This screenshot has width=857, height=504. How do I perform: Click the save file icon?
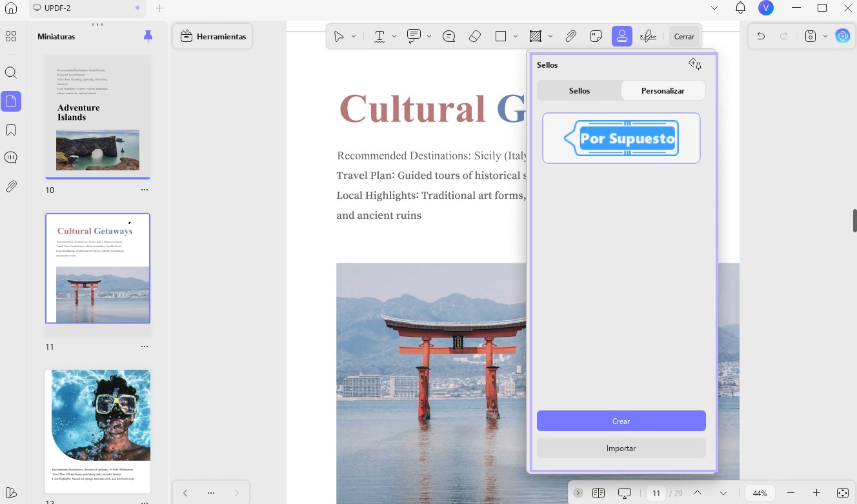tap(811, 37)
